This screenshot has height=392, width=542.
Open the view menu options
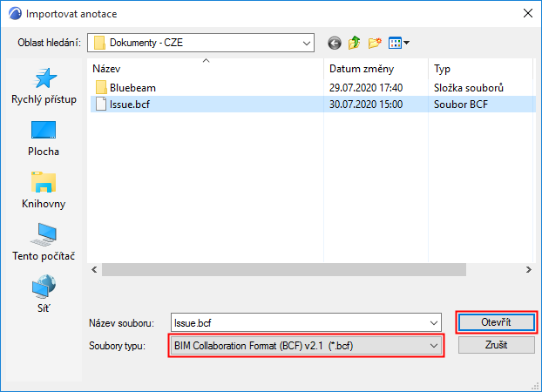[399, 42]
